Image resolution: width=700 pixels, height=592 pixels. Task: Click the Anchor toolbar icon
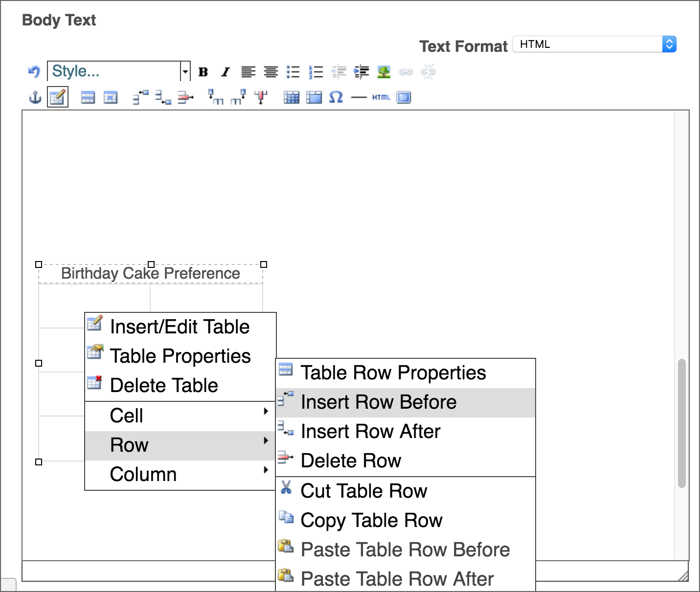tap(35, 97)
